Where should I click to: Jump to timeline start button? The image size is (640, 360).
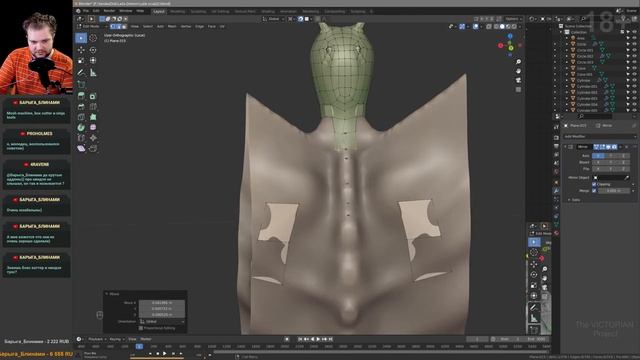(300, 339)
